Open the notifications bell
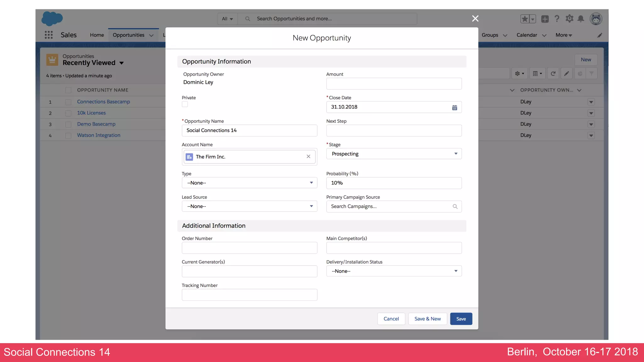Screen dimensions: 644x362 [581, 19]
